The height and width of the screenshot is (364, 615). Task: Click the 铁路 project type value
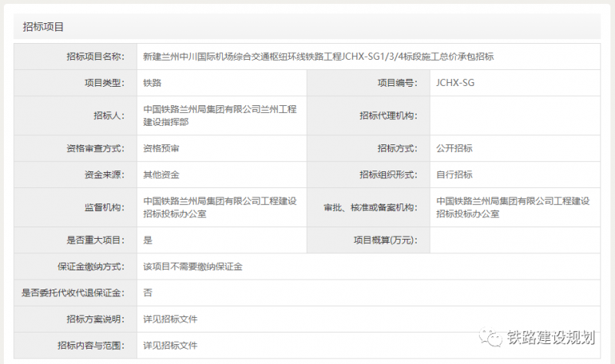(152, 83)
